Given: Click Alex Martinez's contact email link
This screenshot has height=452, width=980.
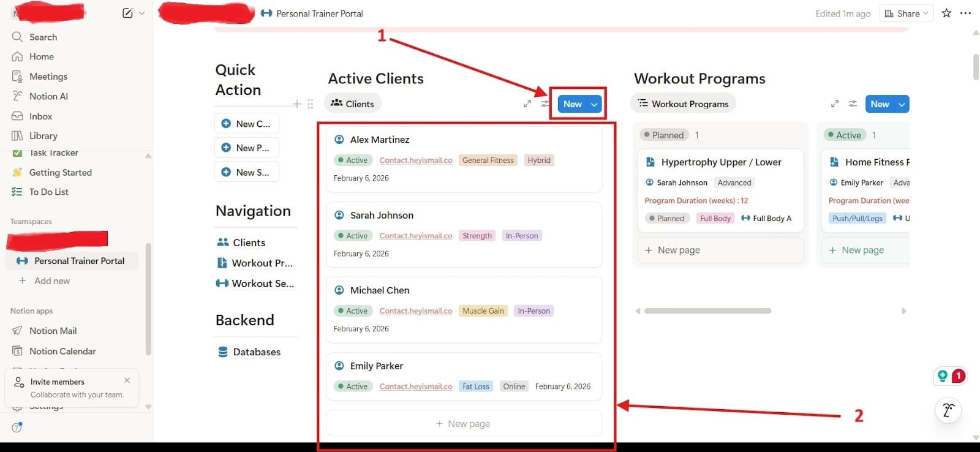Looking at the screenshot, I should (x=416, y=160).
